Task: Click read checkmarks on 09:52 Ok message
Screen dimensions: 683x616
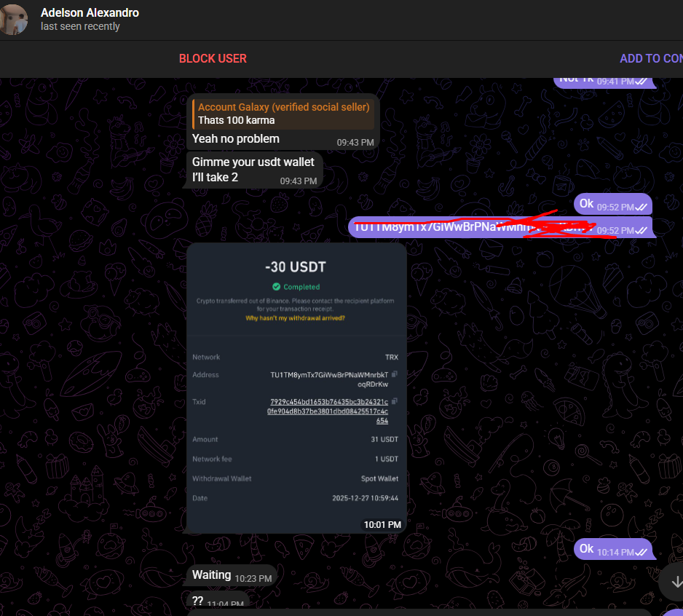Action: [641, 207]
